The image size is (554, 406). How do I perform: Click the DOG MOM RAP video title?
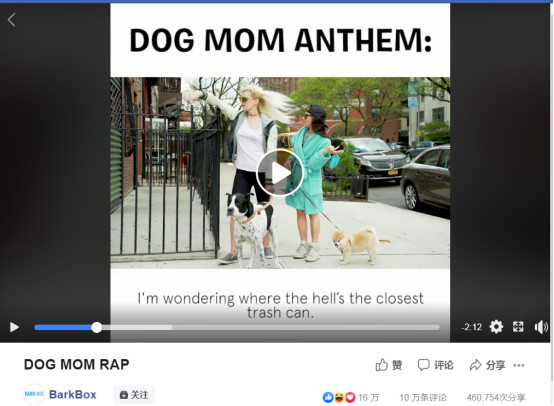click(77, 364)
